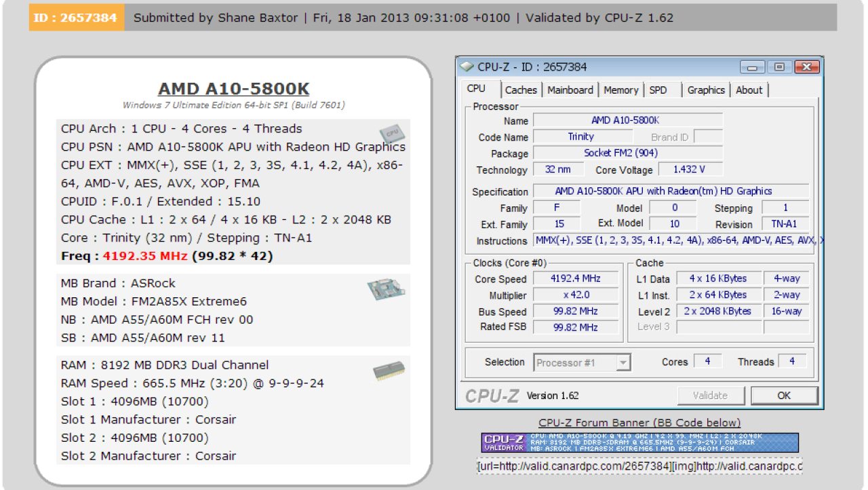Open the Graphics tab
Image resolution: width=868 pixels, height=490 pixels.
pyautogui.click(x=706, y=90)
